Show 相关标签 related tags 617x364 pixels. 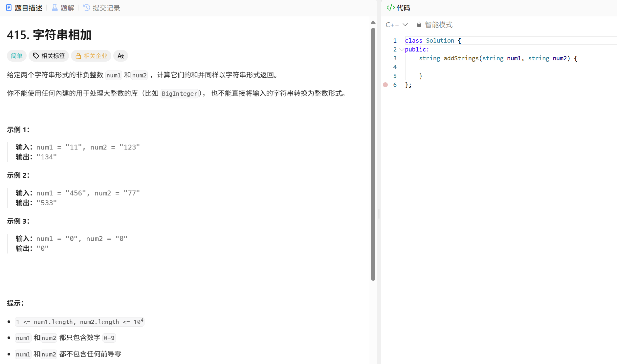tap(49, 56)
